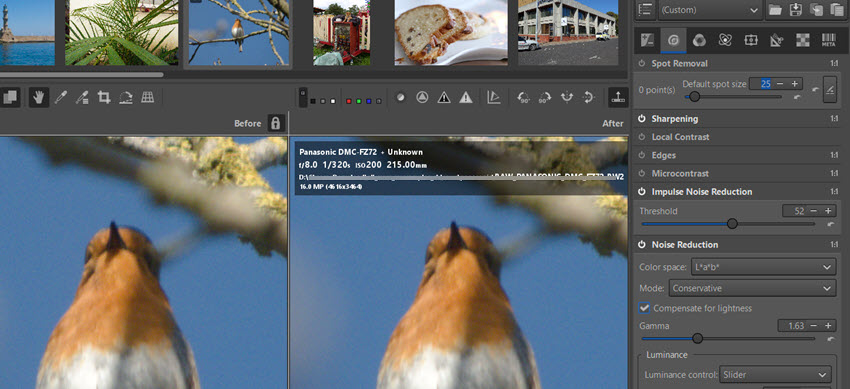Click the up-arrow icon at toolbar end
Viewport: 850px width, 389px height.
618,98
